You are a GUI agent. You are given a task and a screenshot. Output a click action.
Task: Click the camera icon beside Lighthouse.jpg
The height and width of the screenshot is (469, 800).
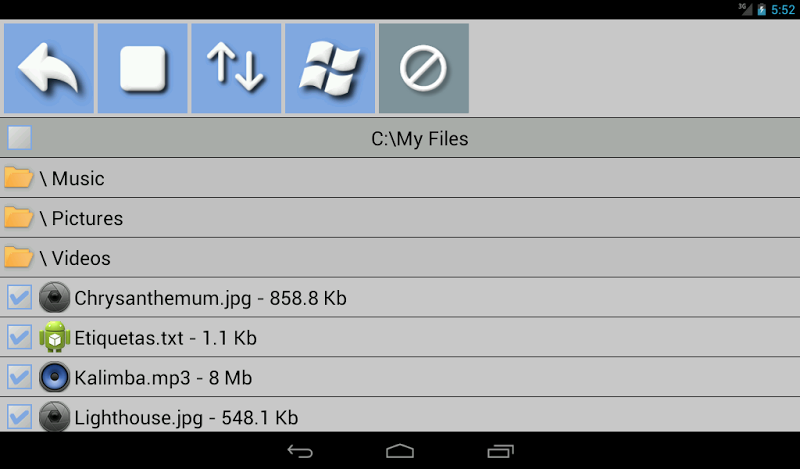click(54, 416)
